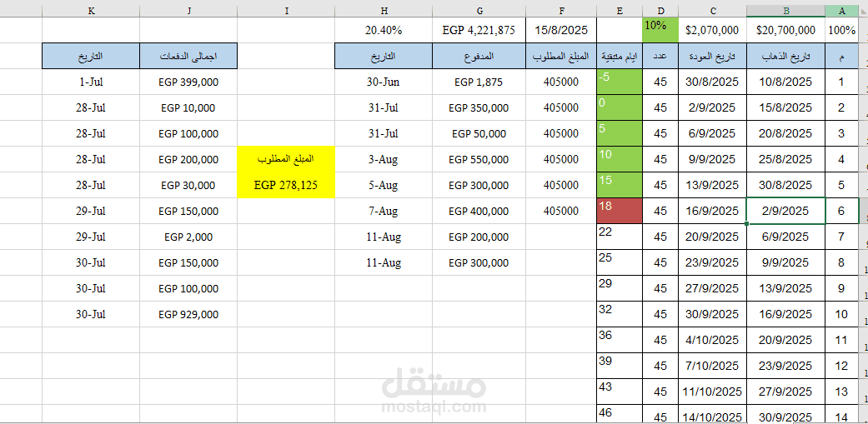Select column header D
Image resolution: width=868 pixels, height=424 pixels.
[660, 11]
